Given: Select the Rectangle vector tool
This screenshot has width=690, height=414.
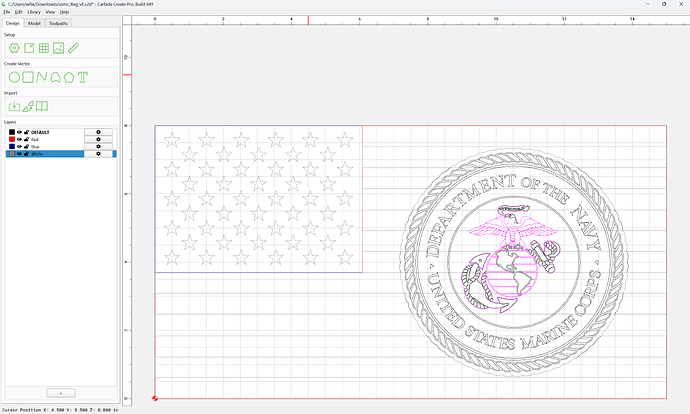Looking at the screenshot, I should coord(28,77).
